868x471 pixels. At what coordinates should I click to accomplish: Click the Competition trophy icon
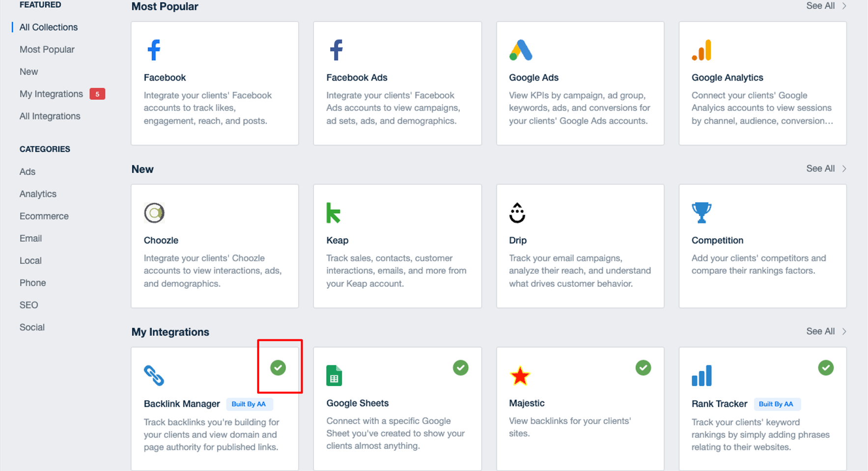click(701, 213)
